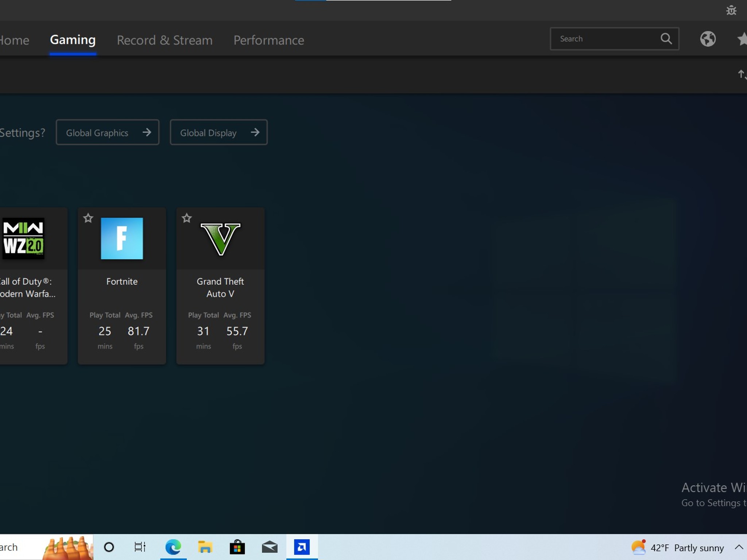Image resolution: width=747 pixels, height=560 pixels.
Task: Open the Record & Stream tab
Action: [165, 40]
